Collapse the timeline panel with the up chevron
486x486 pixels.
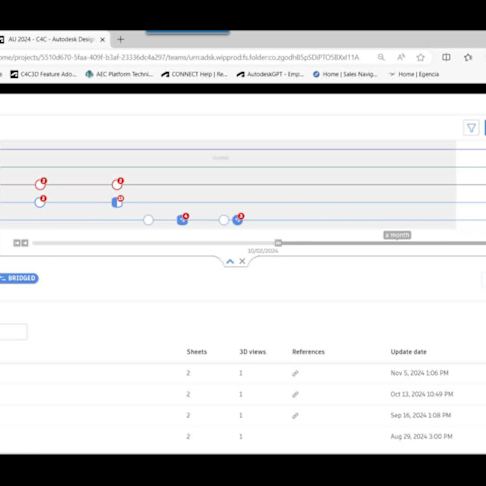pos(230,261)
